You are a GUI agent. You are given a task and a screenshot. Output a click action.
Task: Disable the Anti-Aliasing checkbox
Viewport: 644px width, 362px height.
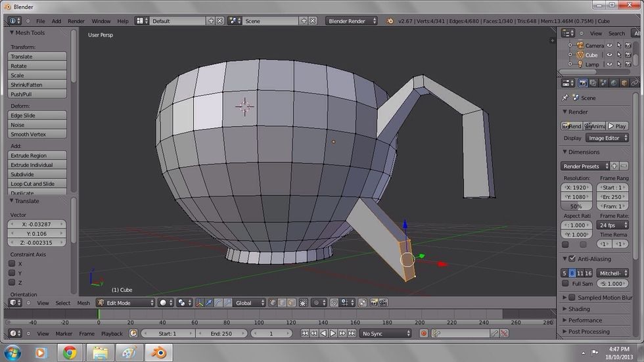coord(572,259)
